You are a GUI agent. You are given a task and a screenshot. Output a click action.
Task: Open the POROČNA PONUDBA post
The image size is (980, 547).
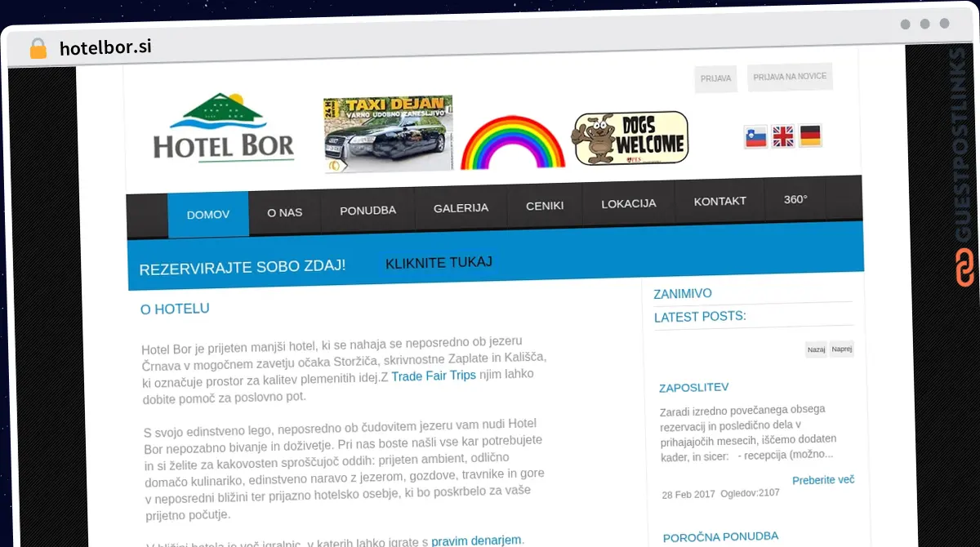pos(720,537)
